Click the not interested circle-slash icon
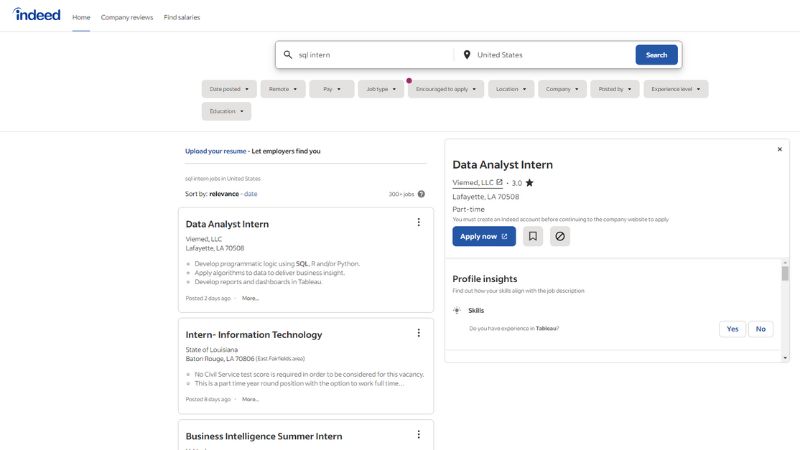Image resolution: width=800 pixels, height=450 pixels. click(560, 236)
